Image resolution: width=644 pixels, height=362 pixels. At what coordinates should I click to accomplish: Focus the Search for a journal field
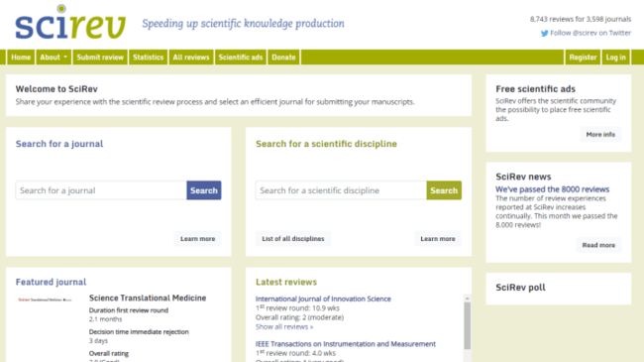pyautogui.click(x=101, y=190)
